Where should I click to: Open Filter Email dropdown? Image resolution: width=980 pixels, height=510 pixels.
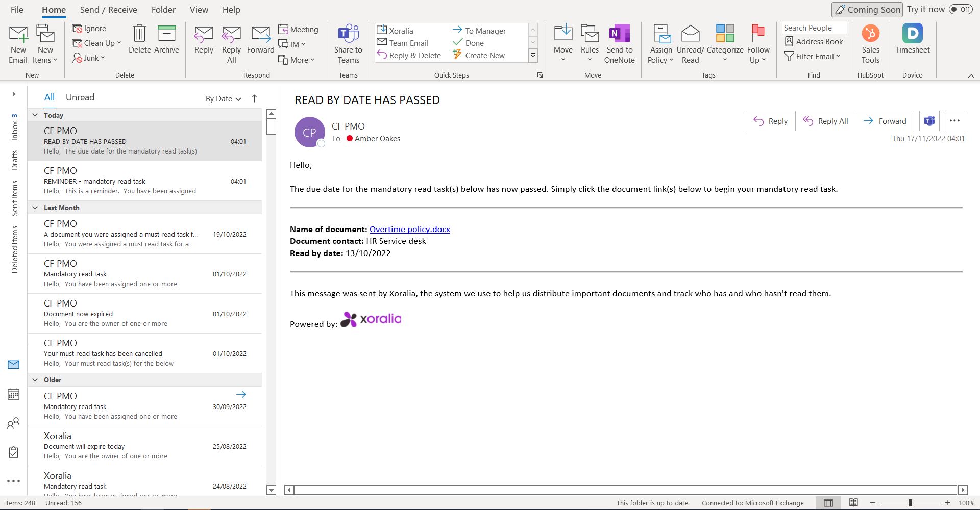812,57
